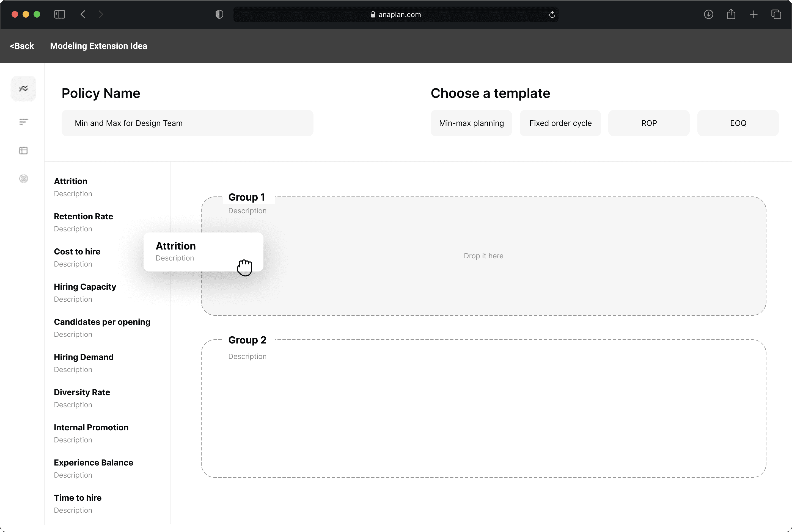Click the Policy Name input field
This screenshot has width=792, height=532.
pos(187,123)
